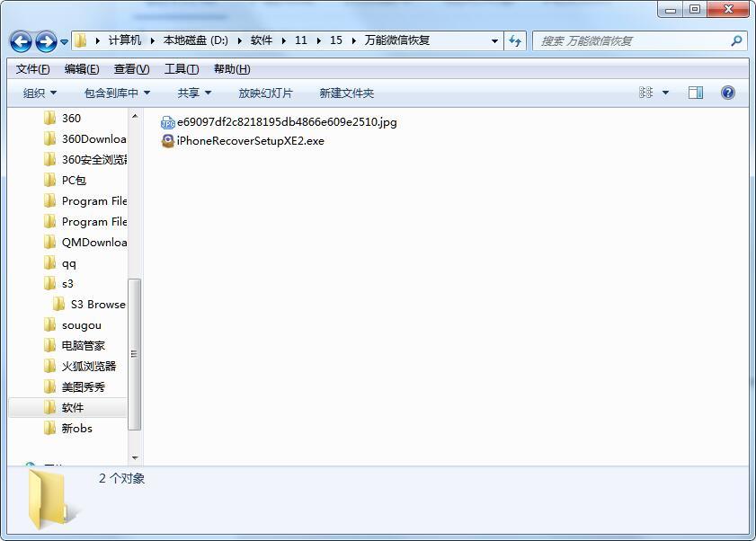
Task: Open more view options dropdown arrow
Action: [665, 93]
